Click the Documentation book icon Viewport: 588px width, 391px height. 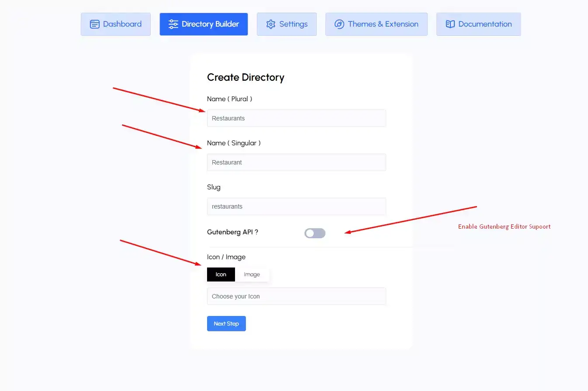pos(450,24)
